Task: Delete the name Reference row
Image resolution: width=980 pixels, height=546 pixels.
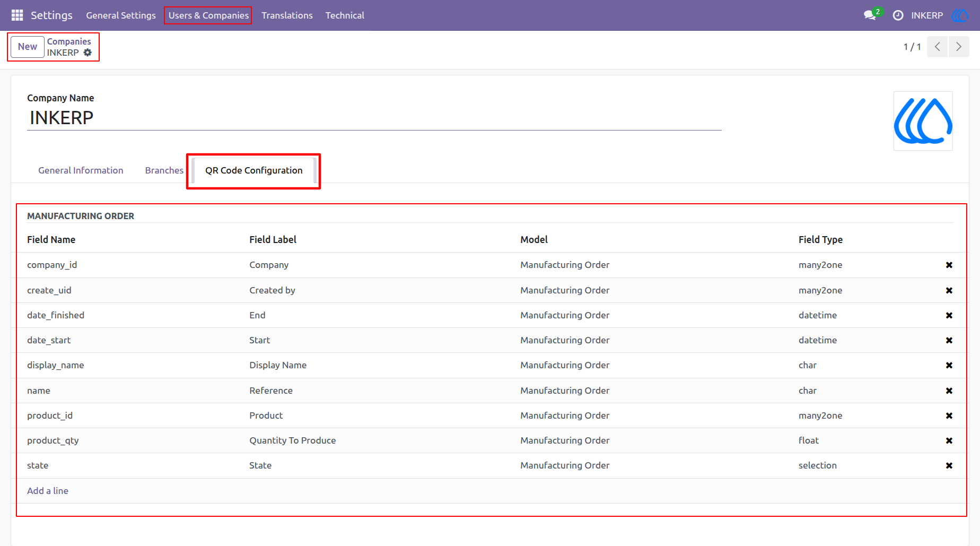Action: tap(949, 391)
